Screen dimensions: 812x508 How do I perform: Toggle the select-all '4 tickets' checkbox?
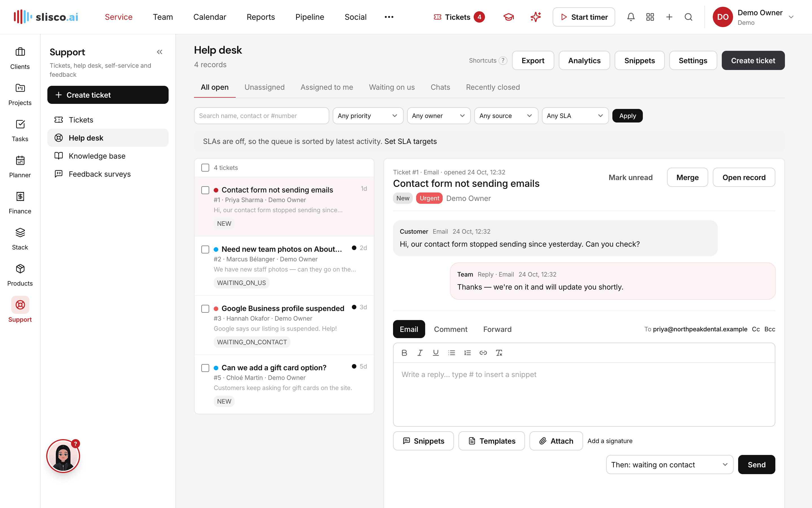click(205, 168)
